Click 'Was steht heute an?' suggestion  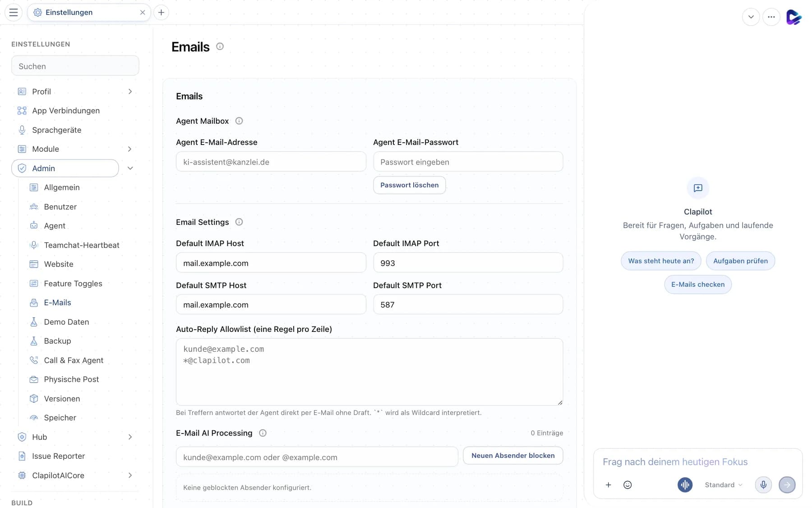coord(661,261)
